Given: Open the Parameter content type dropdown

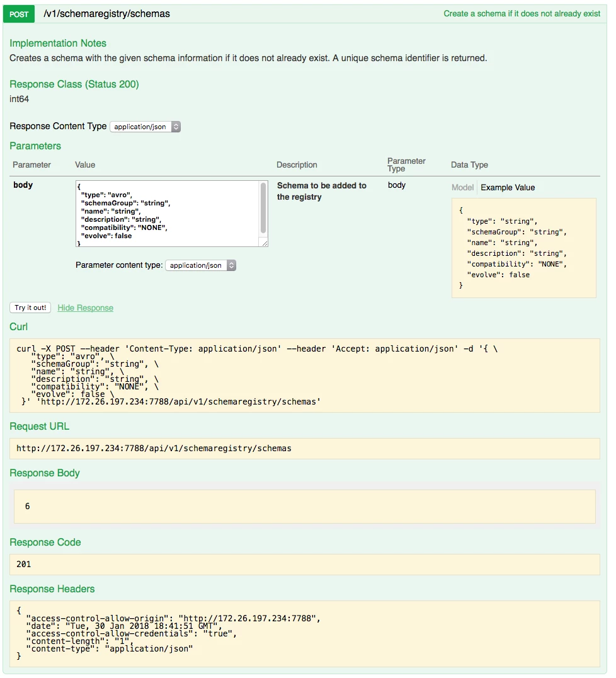Looking at the screenshot, I should pyautogui.click(x=201, y=265).
